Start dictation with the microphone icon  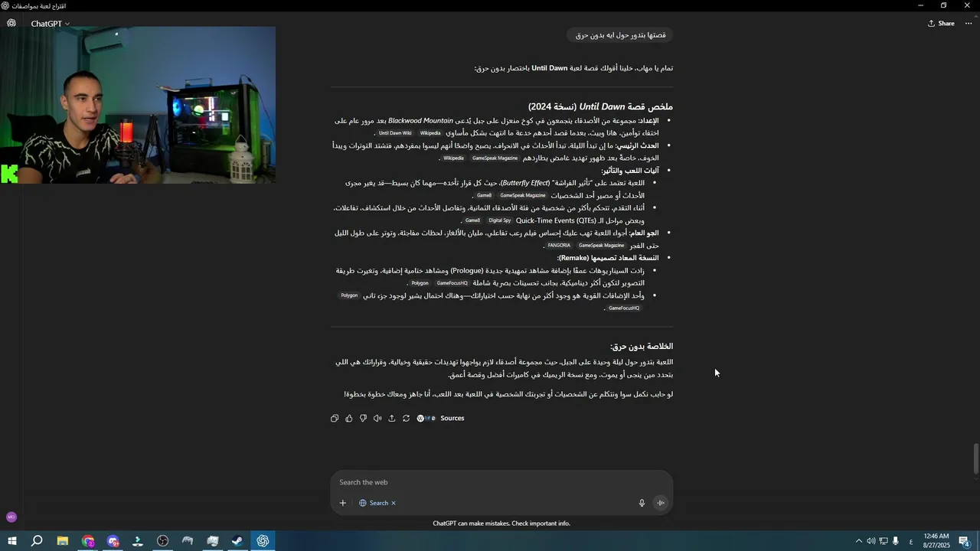[642, 503]
